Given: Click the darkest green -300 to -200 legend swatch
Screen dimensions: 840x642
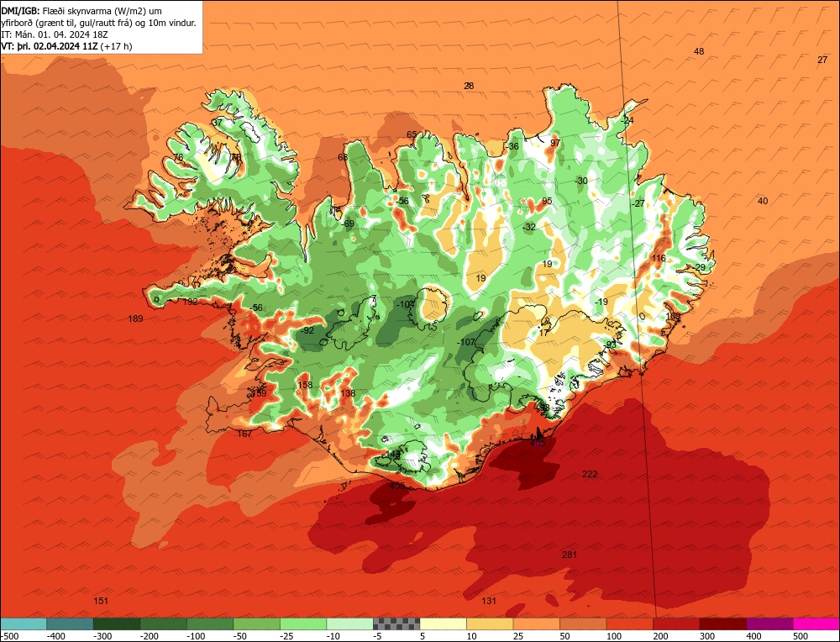Looking at the screenshot, I should [x=117, y=624].
